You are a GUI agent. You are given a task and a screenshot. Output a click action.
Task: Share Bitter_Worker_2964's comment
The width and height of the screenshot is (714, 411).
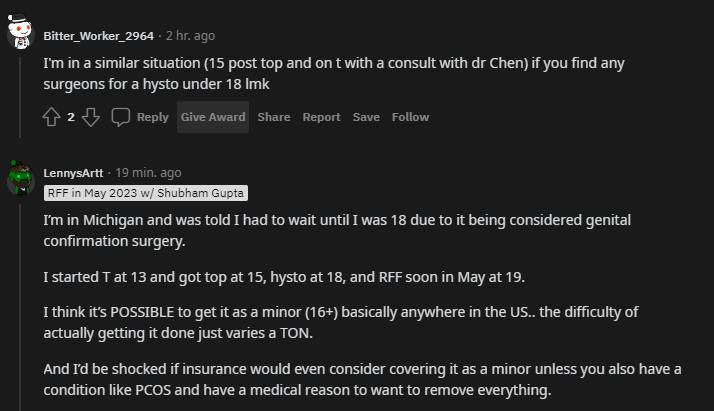pyautogui.click(x=273, y=117)
